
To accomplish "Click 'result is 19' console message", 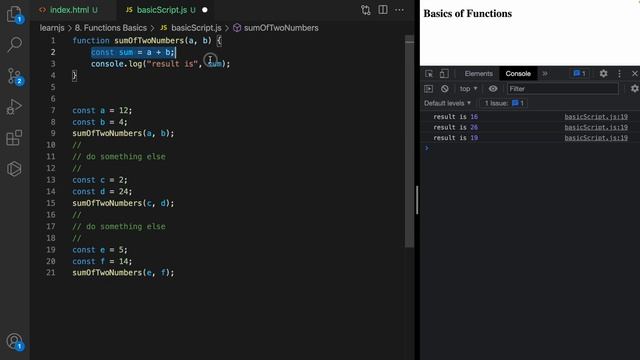I will pos(456,138).
